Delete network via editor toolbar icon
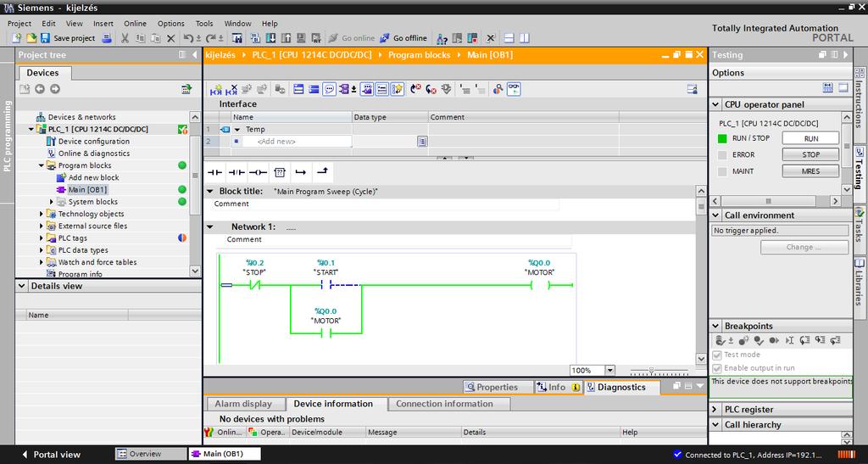The width and height of the screenshot is (868, 464). click(x=231, y=89)
